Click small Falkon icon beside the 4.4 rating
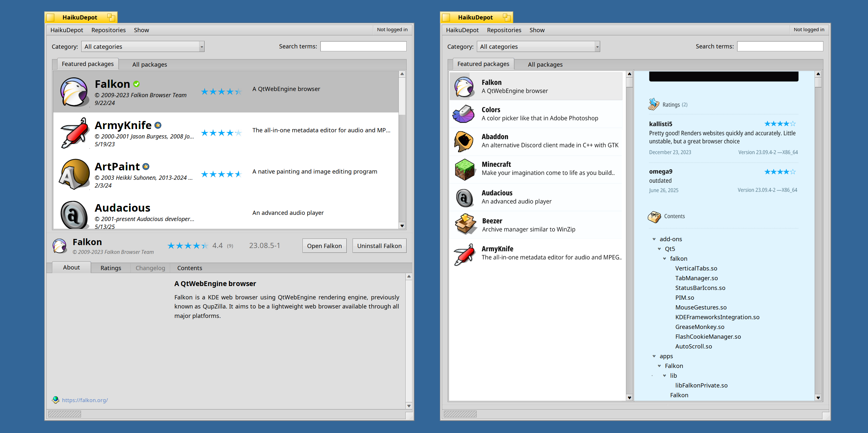 tap(60, 246)
